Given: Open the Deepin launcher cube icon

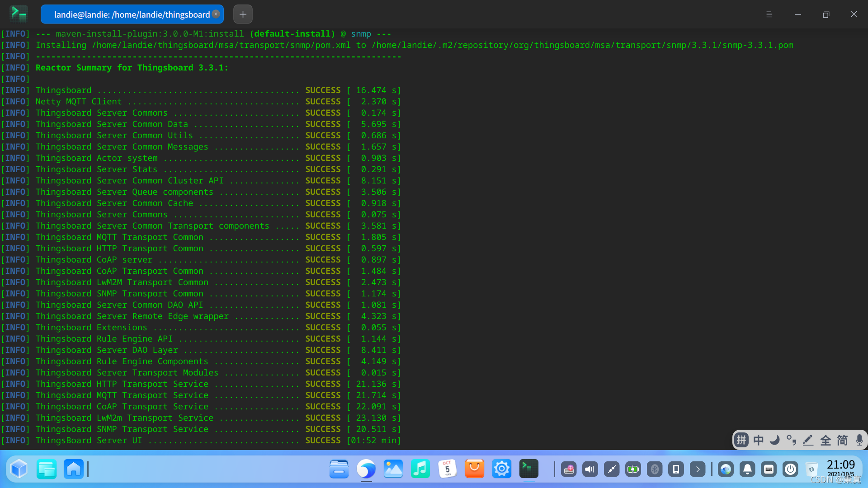Looking at the screenshot, I should (x=19, y=469).
